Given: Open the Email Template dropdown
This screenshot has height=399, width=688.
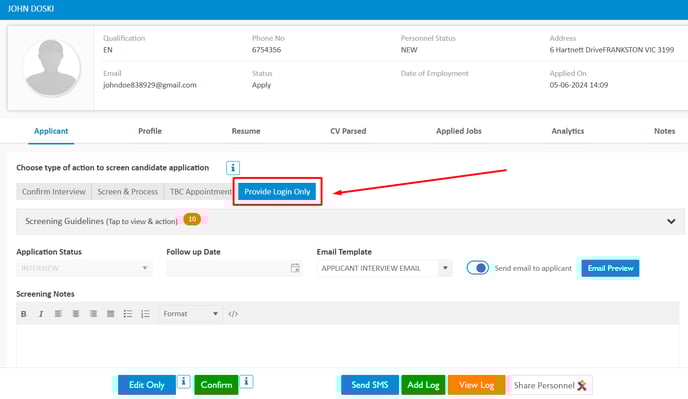Looking at the screenshot, I should [x=384, y=268].
